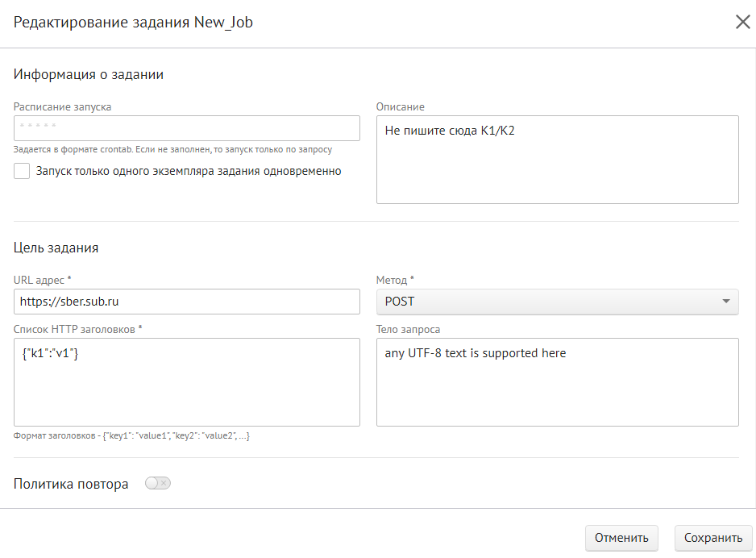Image resolution: width=756 pixels, height=558 pixels.
Task: Click the Информация о задании heading
Action: pyautogui.click(x=89, y=74)
